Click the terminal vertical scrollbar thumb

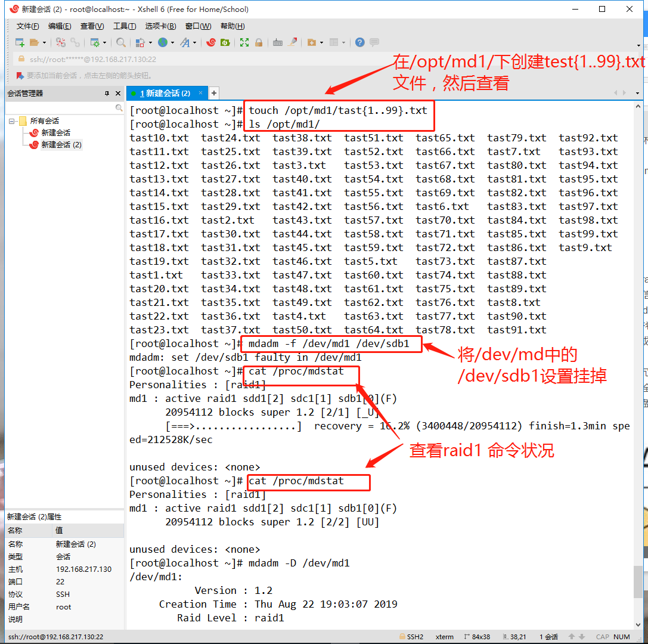(x=638, y=582)
